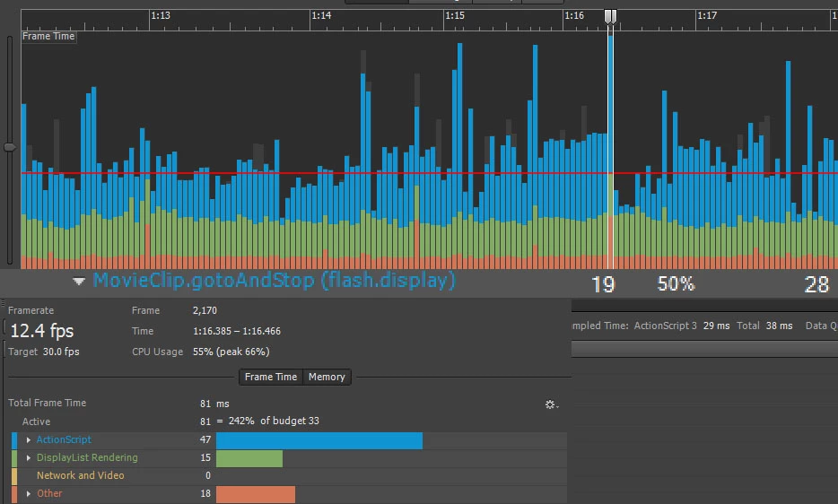Expand the ActionScript breakdown row
This screenshot has height=504, width=838.
(x=29, y=439)
